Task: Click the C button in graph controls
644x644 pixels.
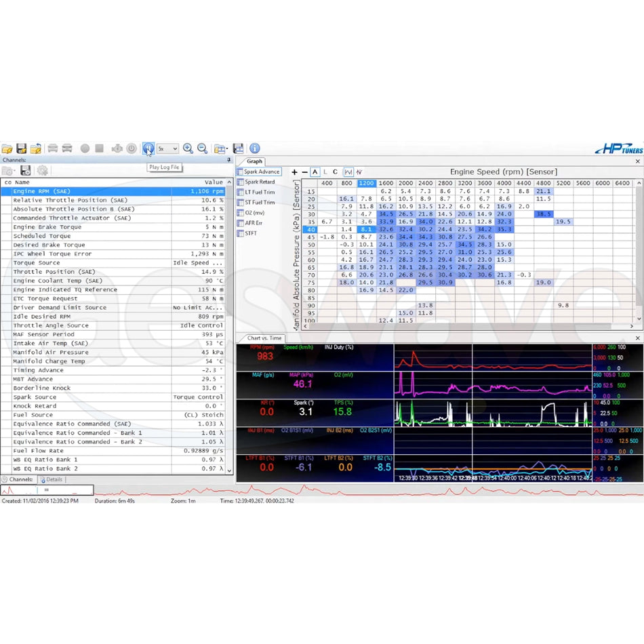Action: coord(334,172)
